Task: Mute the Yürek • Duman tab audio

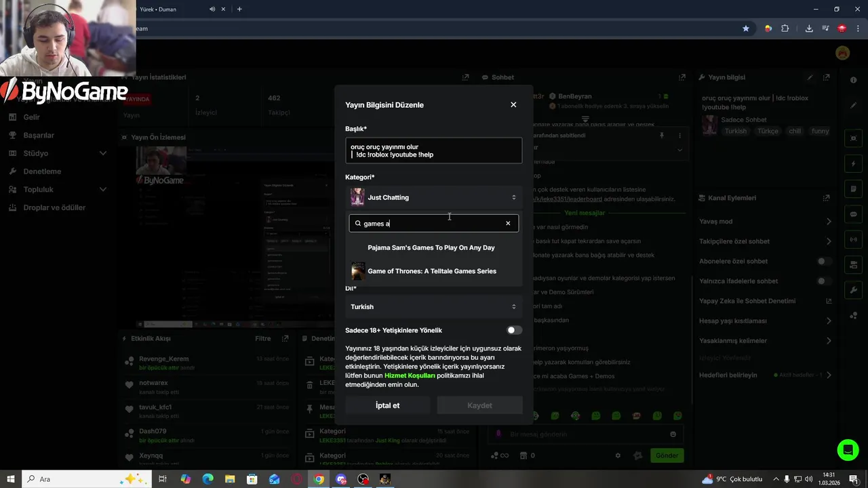Action: pyautogui.click(x=212, y=9)
